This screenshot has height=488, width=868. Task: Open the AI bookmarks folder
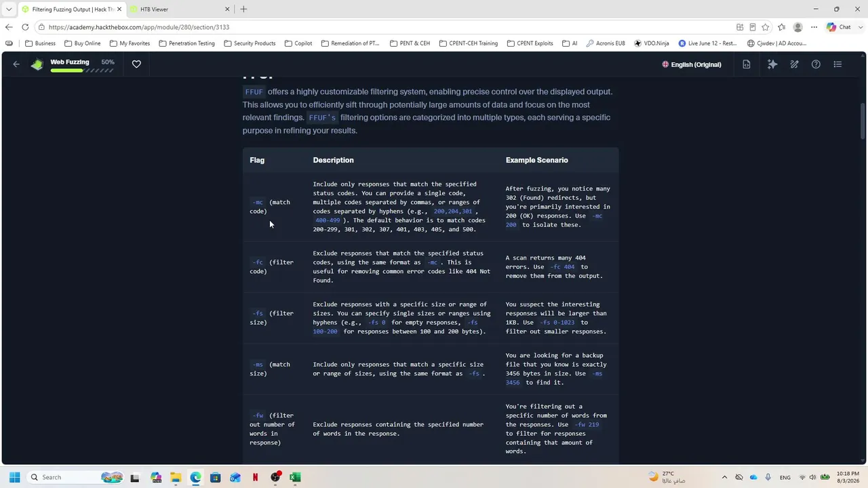click(x=570, y=43)
